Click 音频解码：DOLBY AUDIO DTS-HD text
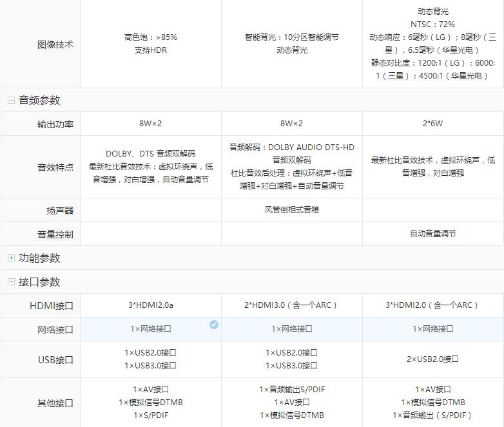The image size is (504, 427). (x=291, y=147)
